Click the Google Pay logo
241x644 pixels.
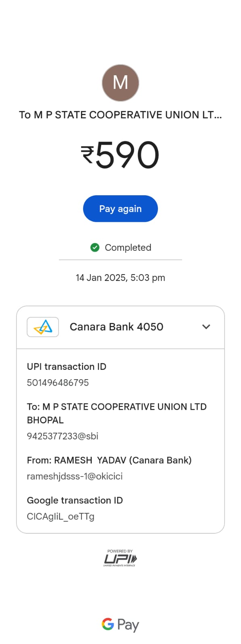pos(120,625)
